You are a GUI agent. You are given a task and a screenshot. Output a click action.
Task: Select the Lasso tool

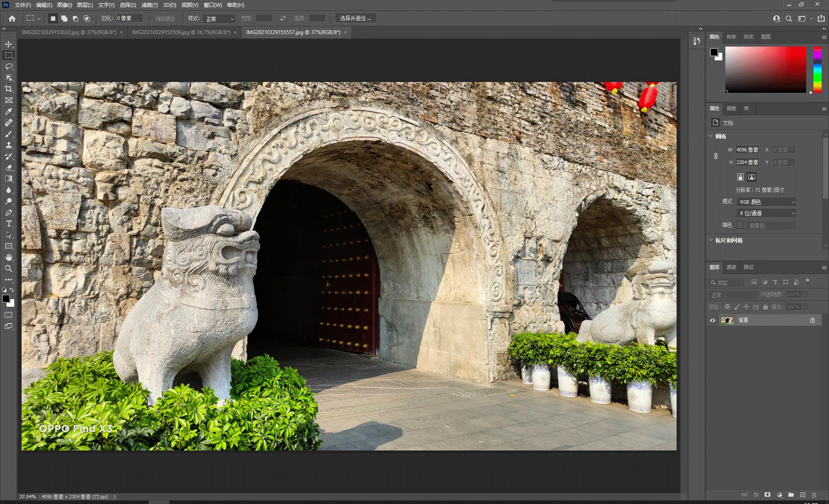[x=9, y=66]
